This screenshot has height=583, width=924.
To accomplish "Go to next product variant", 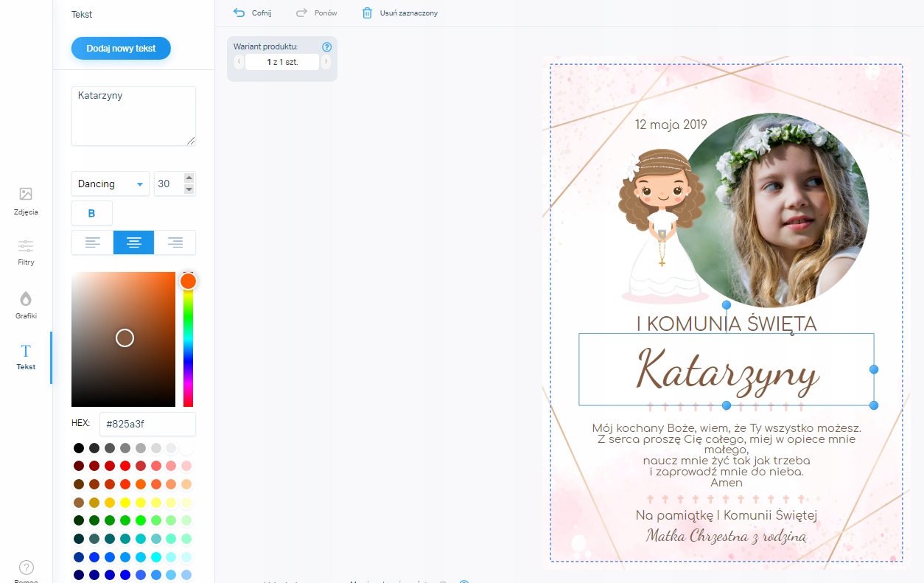I will click(326, 62).
